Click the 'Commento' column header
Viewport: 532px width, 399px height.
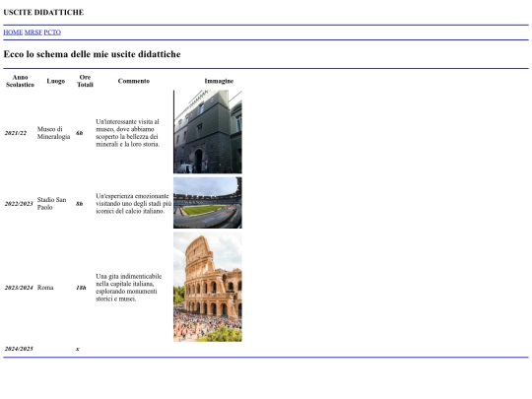point(134,81)
